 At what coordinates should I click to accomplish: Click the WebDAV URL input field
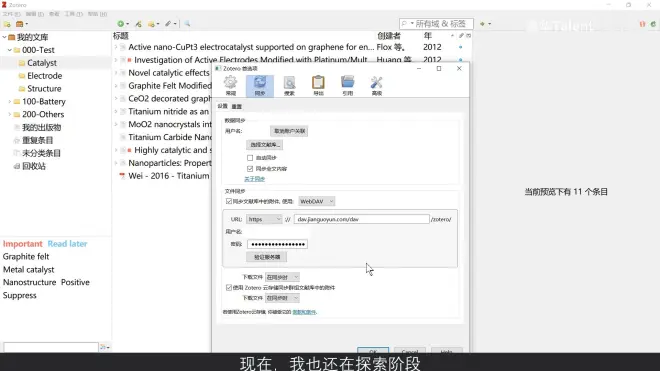(x=362, y=219)
